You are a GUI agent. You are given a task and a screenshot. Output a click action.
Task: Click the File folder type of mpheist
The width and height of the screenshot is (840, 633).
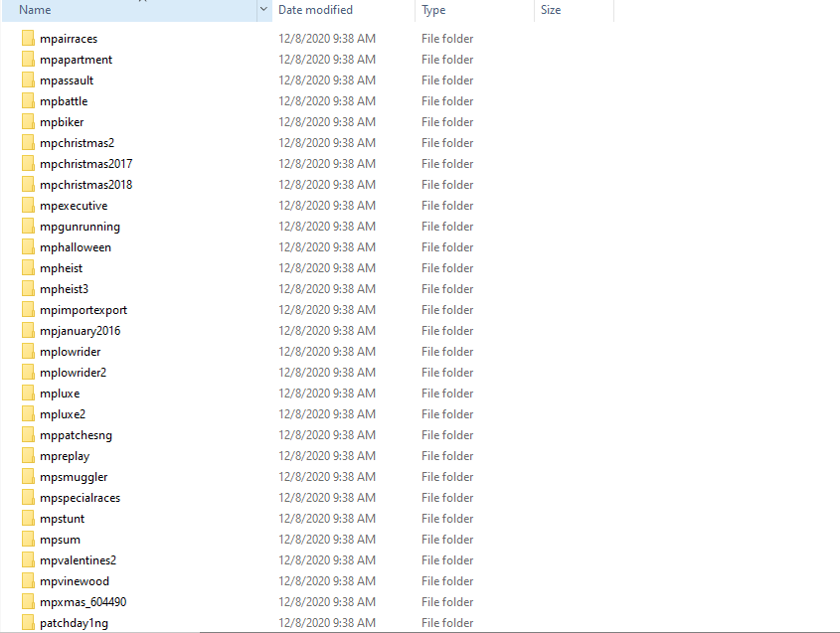pyautogui.click(x=447, y=268)
